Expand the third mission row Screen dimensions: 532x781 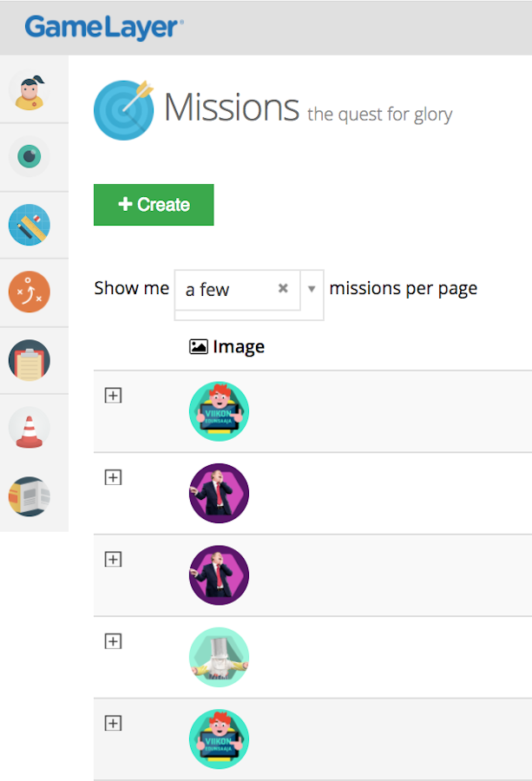click(x=113, y=560)
